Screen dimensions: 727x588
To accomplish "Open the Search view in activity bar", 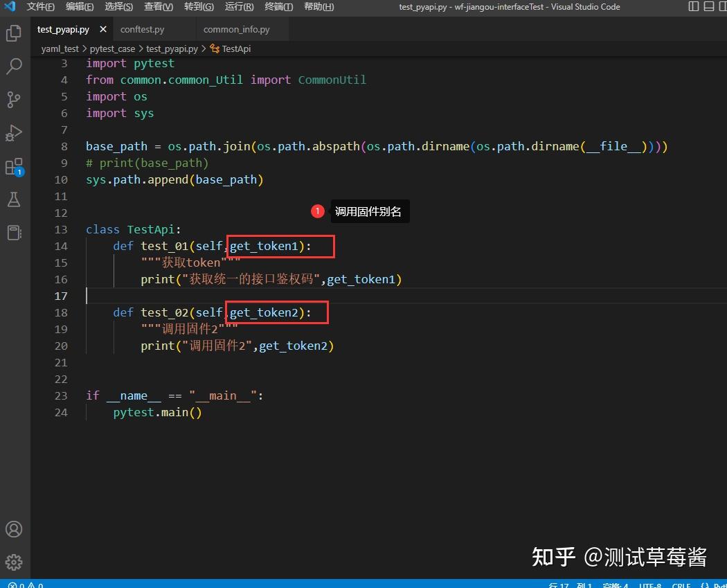I will tap(14, 66).
